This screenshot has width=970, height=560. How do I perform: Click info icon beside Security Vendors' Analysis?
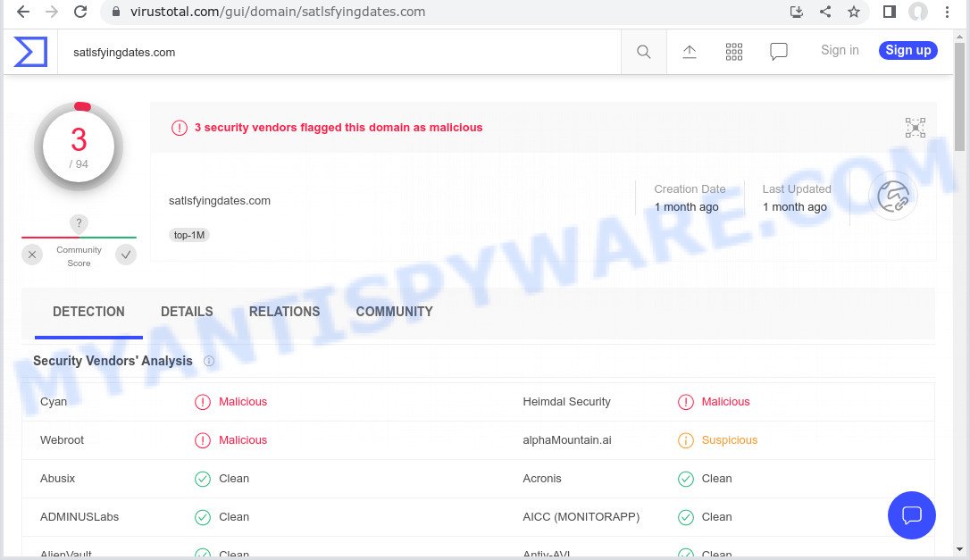coord(209,361)
